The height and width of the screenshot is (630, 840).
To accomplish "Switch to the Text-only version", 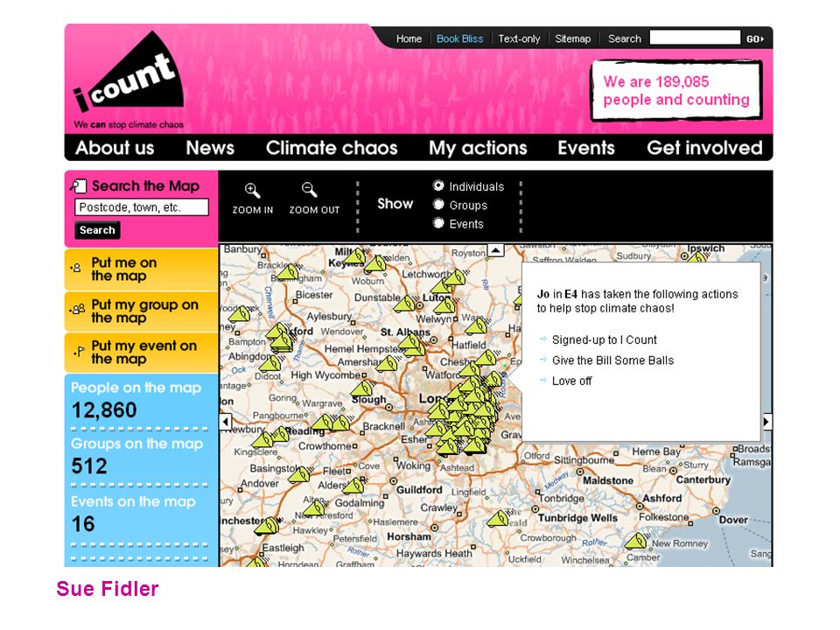I will (519, 38).
